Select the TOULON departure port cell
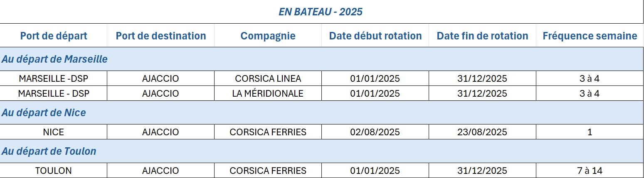 point(54,171)
